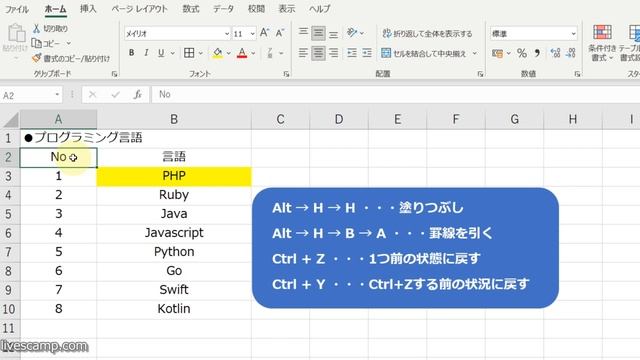Screen dimensions: 640x360
Task: Decrease font size with small A icon
Action: tap(280, 33)
